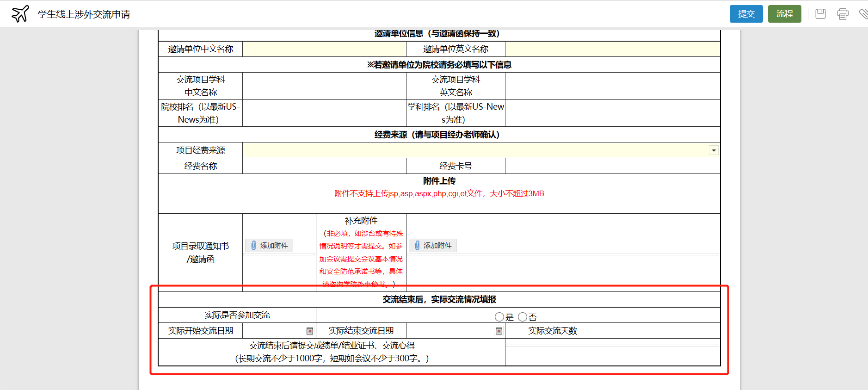Image resolution: width=868 pixels, height=390 pixels.
Task: Click the paperclip icon in top-right toolbar
Action: pos(863,14)
